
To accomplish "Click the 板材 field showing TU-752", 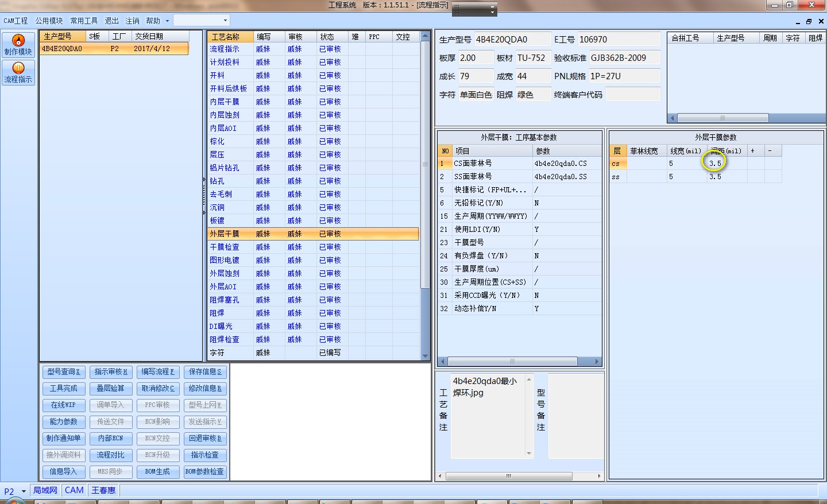I will pyautogui.click(x=532, y=58).
